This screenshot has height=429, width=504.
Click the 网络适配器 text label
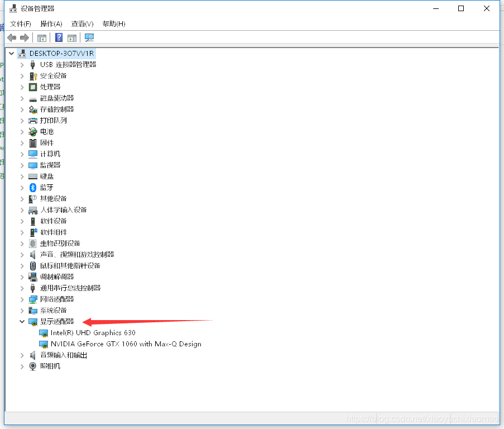click(57, 299)
